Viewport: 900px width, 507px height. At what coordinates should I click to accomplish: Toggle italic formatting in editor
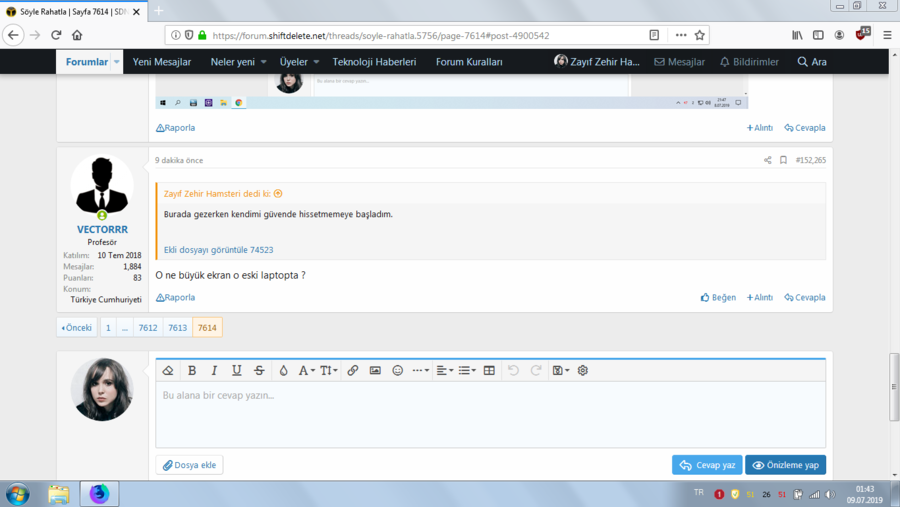[214, 370]
